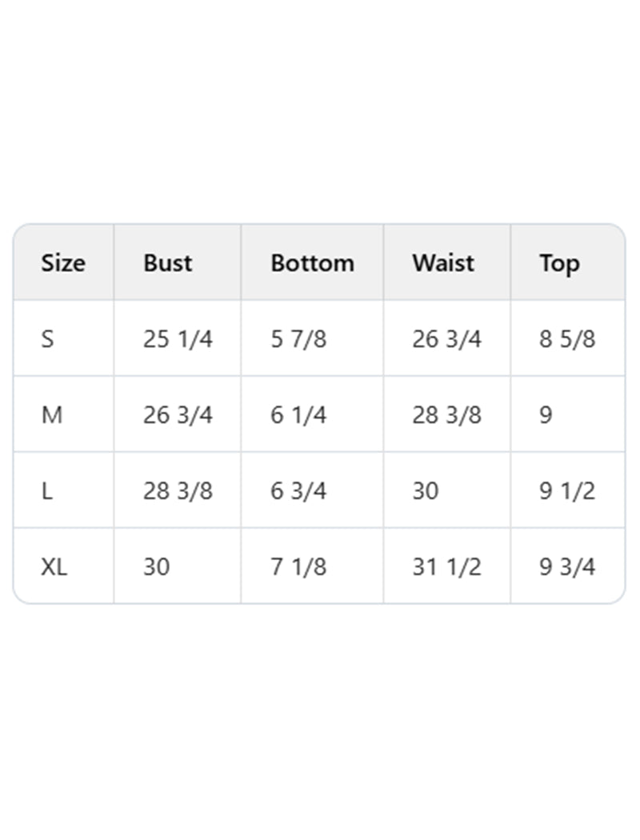Click bottom value 7 1/8
640x840 pixels.
(x=298, y=567)
